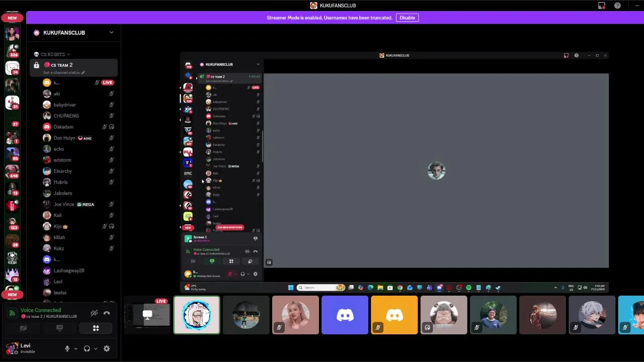Select user Einarchy in the voice list
This screenshot has height=362, width=644.
coord(79,171)
